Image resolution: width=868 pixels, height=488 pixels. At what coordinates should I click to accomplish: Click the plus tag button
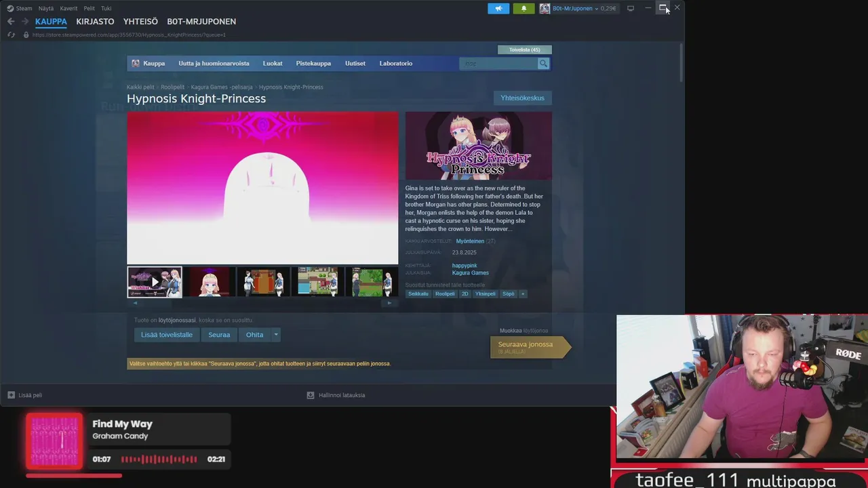point(522,294)
